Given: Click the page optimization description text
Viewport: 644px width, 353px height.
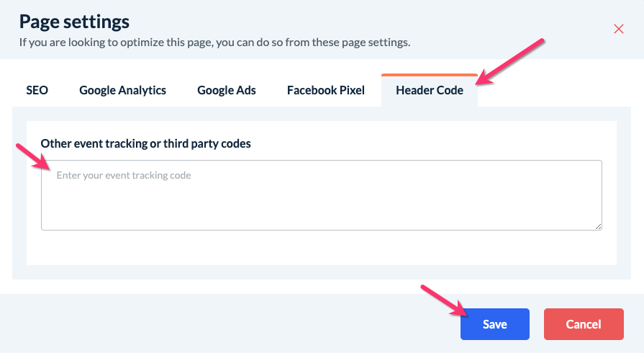Looking at the screenshot, I should point(214,42).
